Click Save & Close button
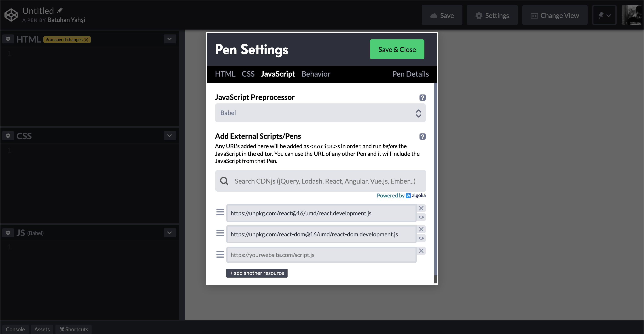 pyautogui.click(x=397, y=49)
